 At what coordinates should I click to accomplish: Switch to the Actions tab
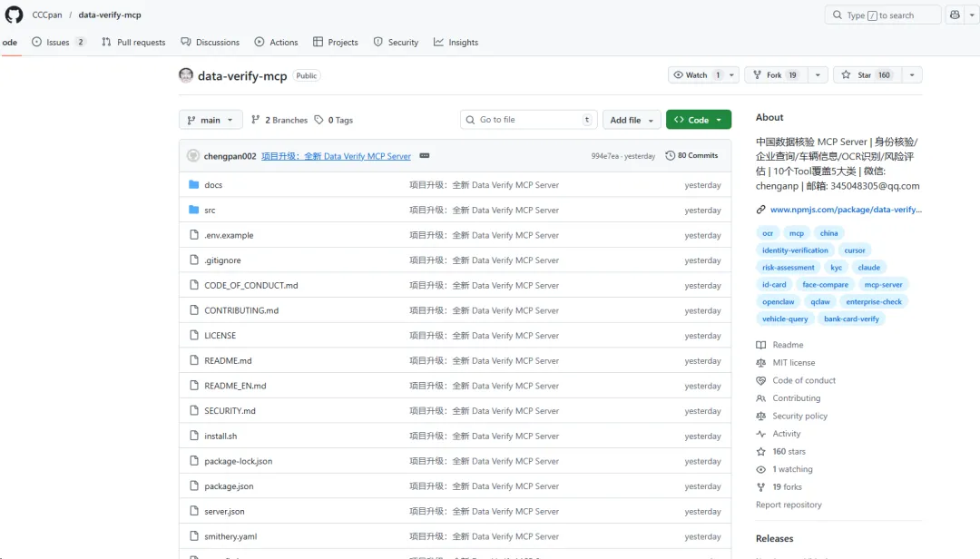tap(276, 42)
